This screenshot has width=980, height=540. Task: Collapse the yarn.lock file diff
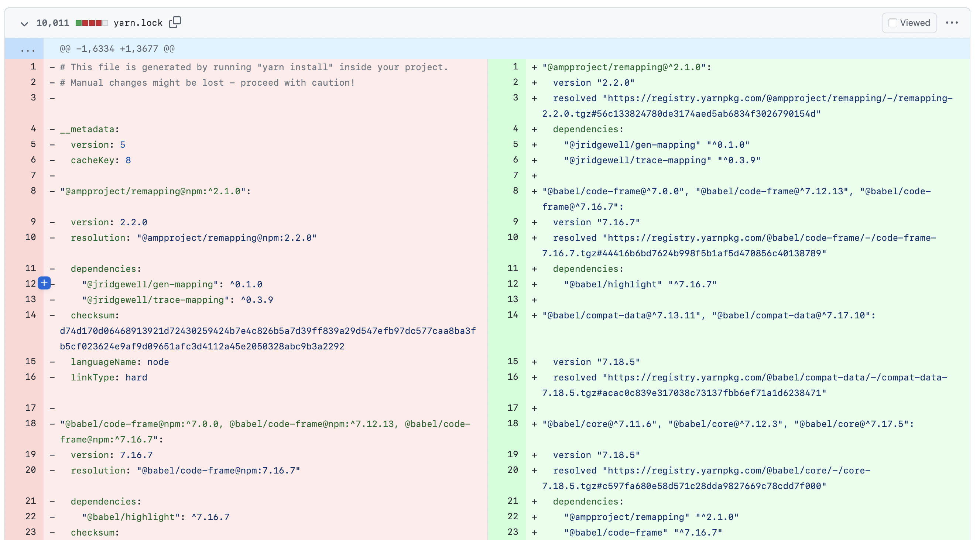tap(24, 24)
